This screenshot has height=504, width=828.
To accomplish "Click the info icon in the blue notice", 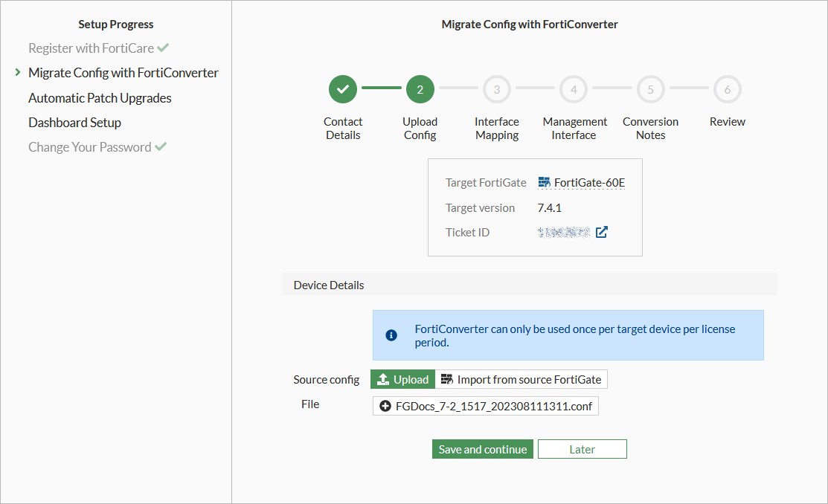I will pyautogui.click(x=391, y=335).
